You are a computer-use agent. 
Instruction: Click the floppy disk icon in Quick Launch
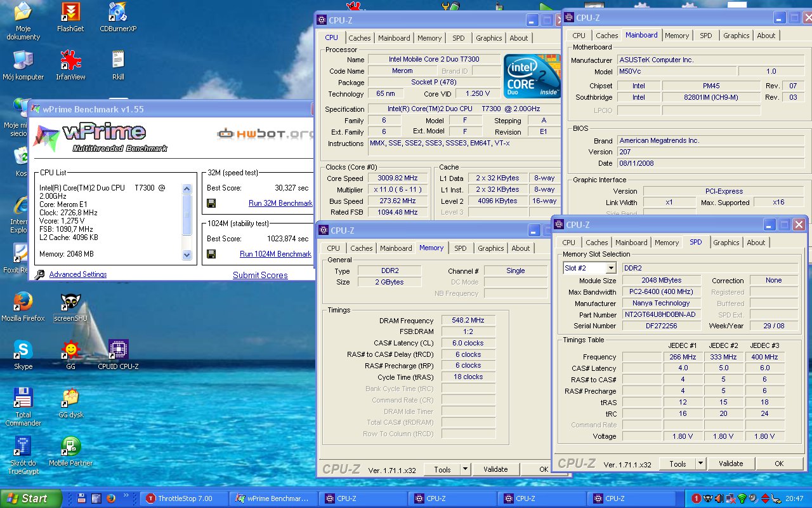point(82,498)
